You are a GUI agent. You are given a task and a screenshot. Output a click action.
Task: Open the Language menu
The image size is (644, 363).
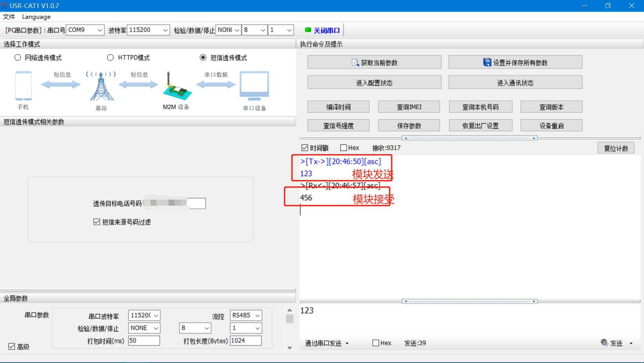tap(36, 16)
